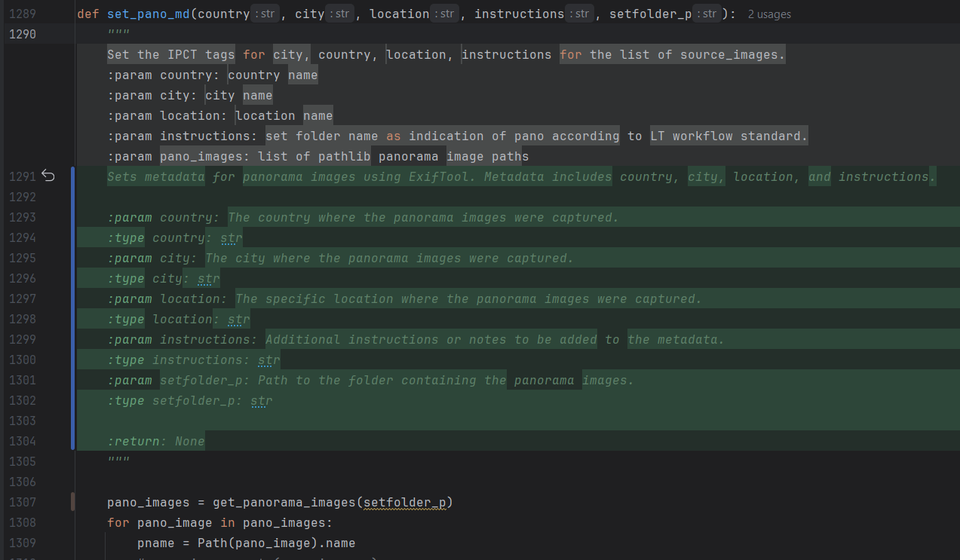This screenshot has height=560, width=960.
Task: Click line number 1309 in the gutter
Action: click(x=23, y=543)
